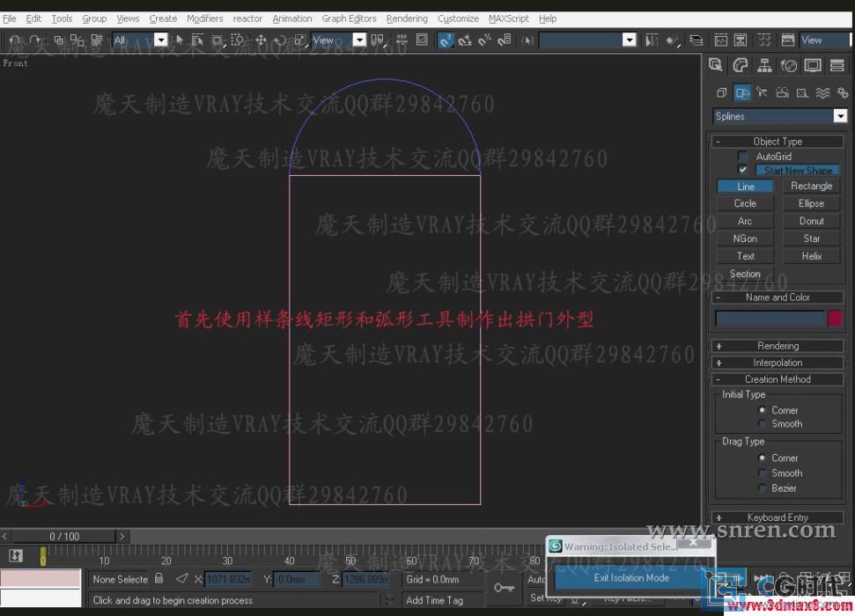The width and height of the screenshot is (855, 616).
Task: Enable the AutoGrid checkbox
Action: 742,157
